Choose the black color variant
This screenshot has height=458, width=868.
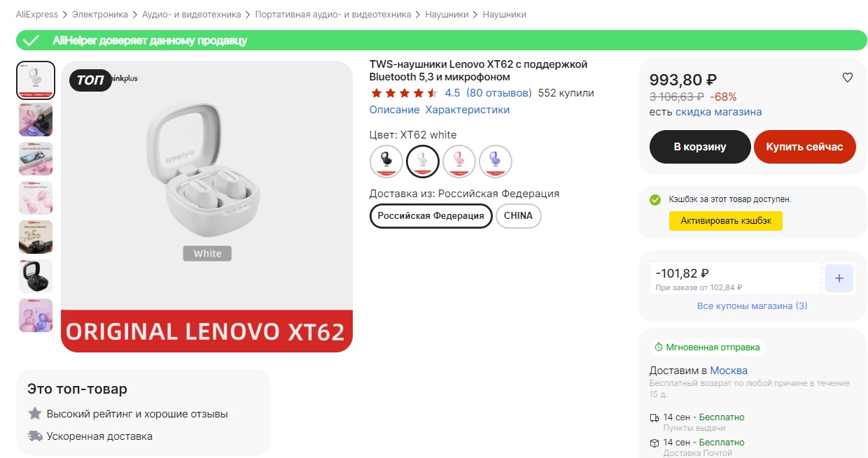coord(386,162)
